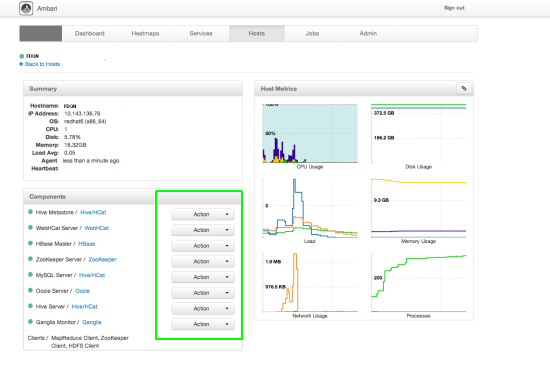Open the CPU Usage graph
This screenshot has width=550, height=365.
(310, 136)
